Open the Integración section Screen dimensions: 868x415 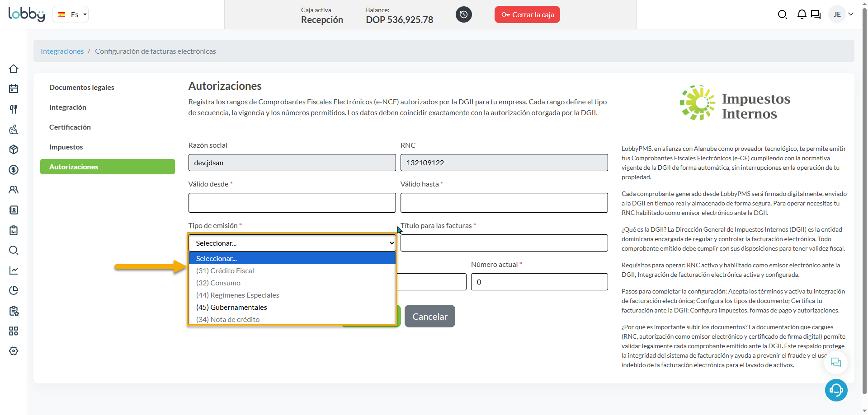click(x=68, y=107)
